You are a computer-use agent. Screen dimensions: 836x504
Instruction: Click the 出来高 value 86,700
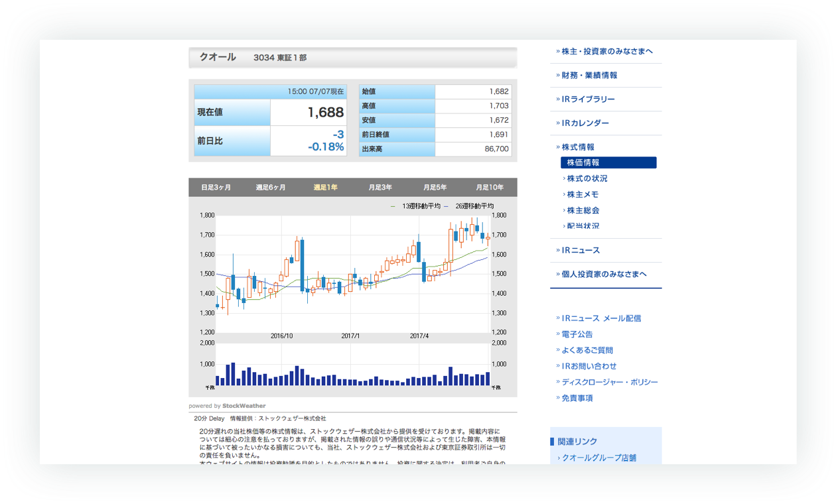pyautogui.click(x=496, y=149)
